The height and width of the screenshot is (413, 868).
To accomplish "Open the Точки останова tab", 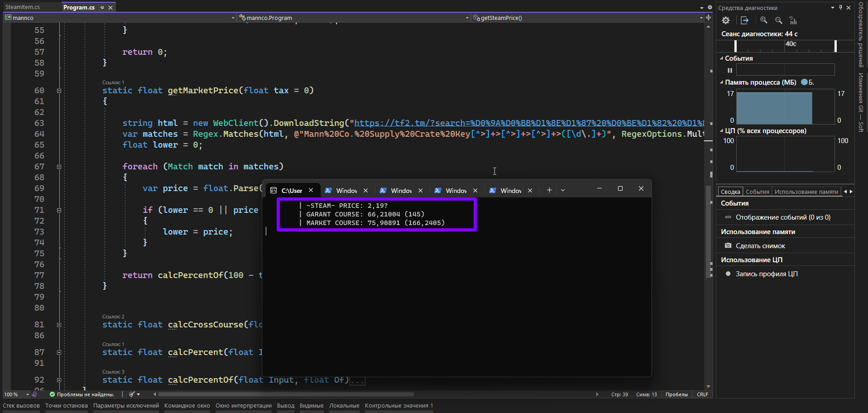I will point(66,406).
